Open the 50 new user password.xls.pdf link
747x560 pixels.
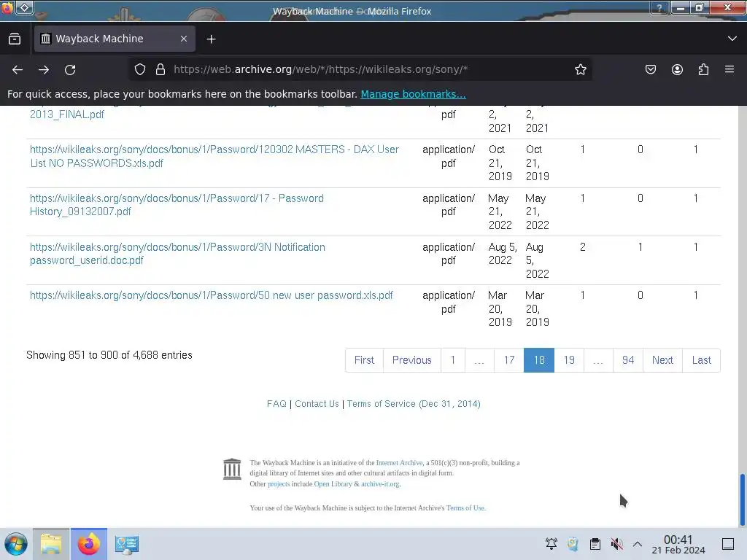point(211,295)
